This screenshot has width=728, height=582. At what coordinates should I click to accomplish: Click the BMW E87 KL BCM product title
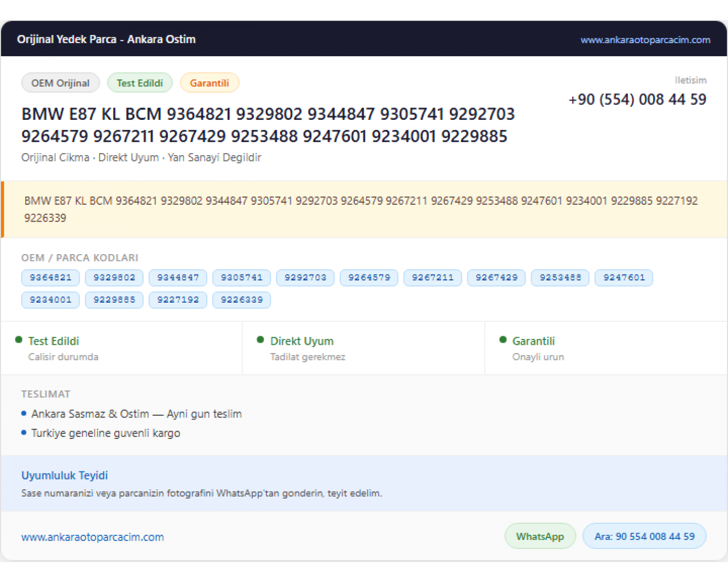pyautogui.click(x=268, y=125)
